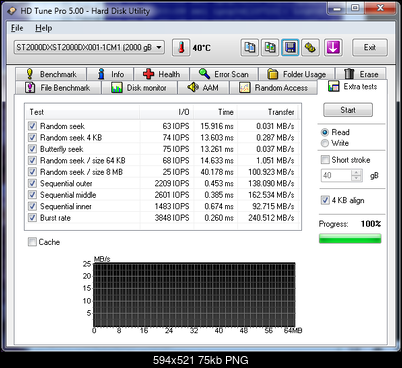
Task: Click the Transfer column header
Action: pyautogui.click(x=268, y=112)
